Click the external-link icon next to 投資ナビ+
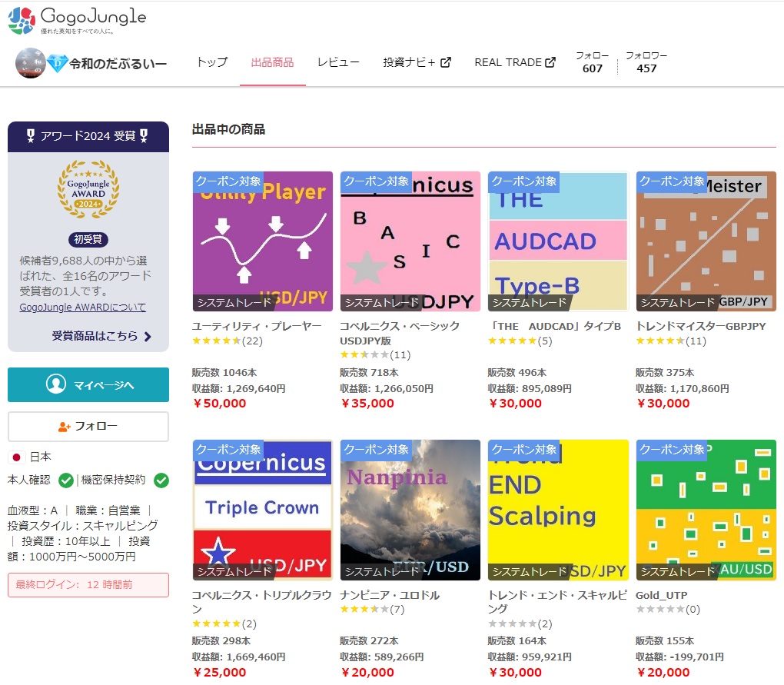Screen dimensions: 784x685 pos(446,62)
